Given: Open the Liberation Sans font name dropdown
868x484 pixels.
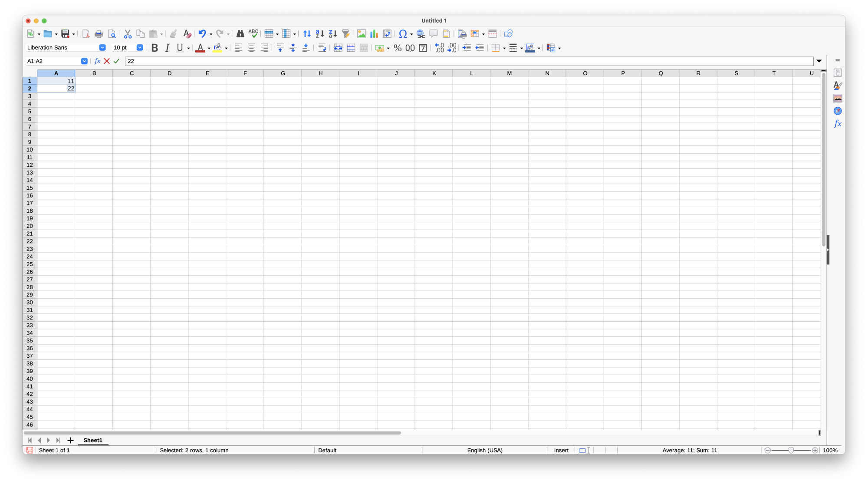Looking at the screenshot, I should [x=102, y=48].
